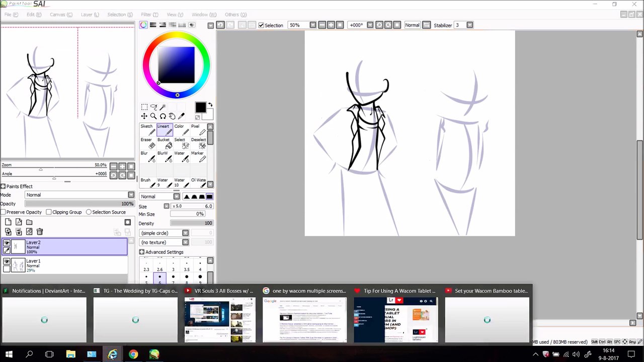Screen dimensions: 644x362
Task: Toggle Selection visibility checkbox
Action: tap(261, 25)
